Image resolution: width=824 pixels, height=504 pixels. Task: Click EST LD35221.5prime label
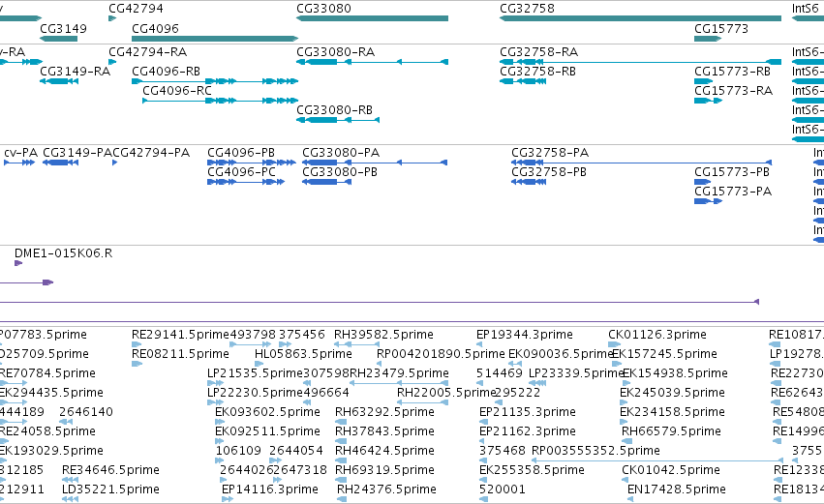tap(111, 489)
